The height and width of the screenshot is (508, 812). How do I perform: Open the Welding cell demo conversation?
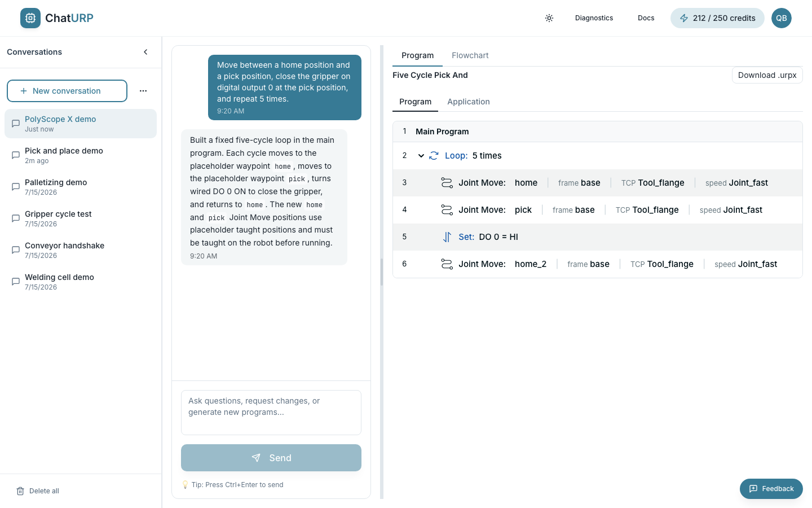[81, 282]
